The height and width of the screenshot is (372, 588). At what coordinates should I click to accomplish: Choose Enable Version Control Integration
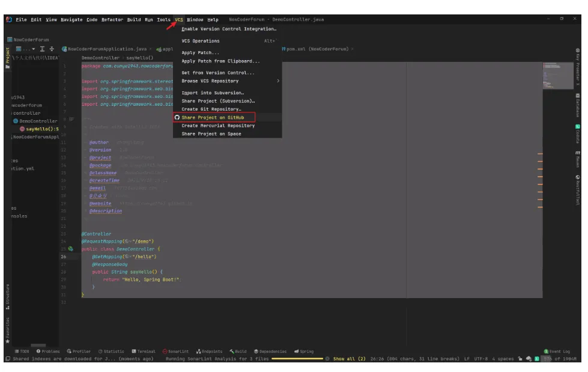click(227, 29)
